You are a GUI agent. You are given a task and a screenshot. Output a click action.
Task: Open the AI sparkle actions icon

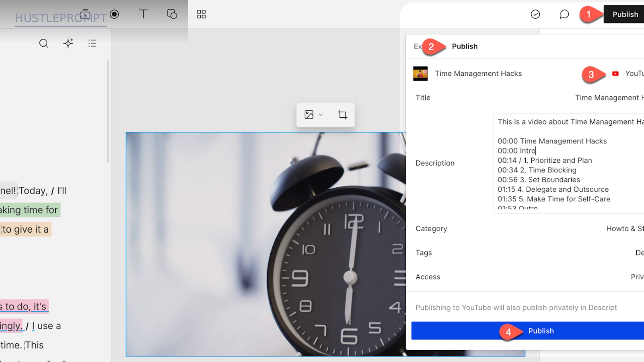(68, 43)
